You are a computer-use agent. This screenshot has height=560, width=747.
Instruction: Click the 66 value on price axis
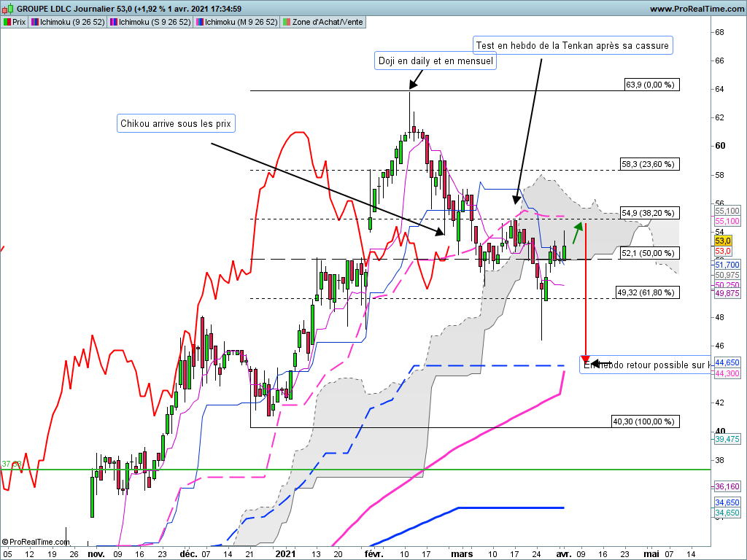[x=719, y=61]
